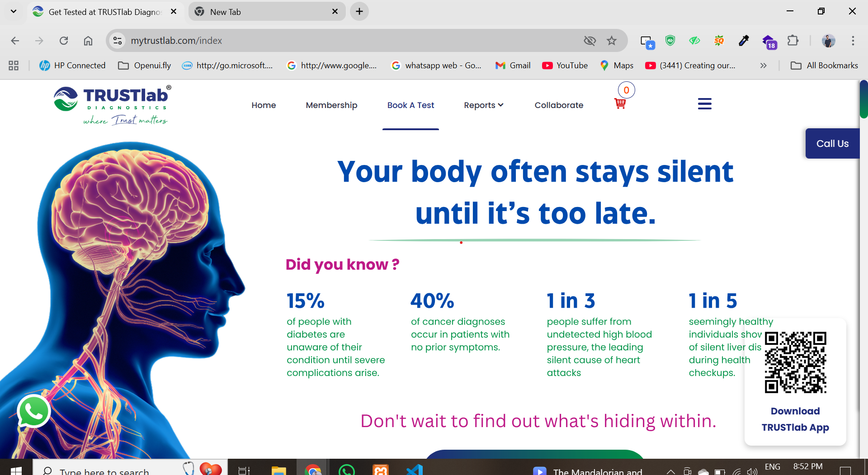Open site information toggle in address bar
This screenshot has height=475, width=868.
click(118, 41)
